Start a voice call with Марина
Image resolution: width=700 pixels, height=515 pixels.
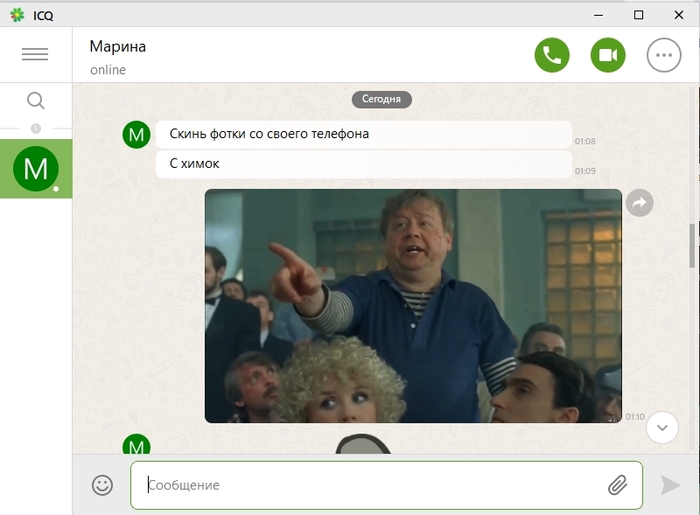551,56
